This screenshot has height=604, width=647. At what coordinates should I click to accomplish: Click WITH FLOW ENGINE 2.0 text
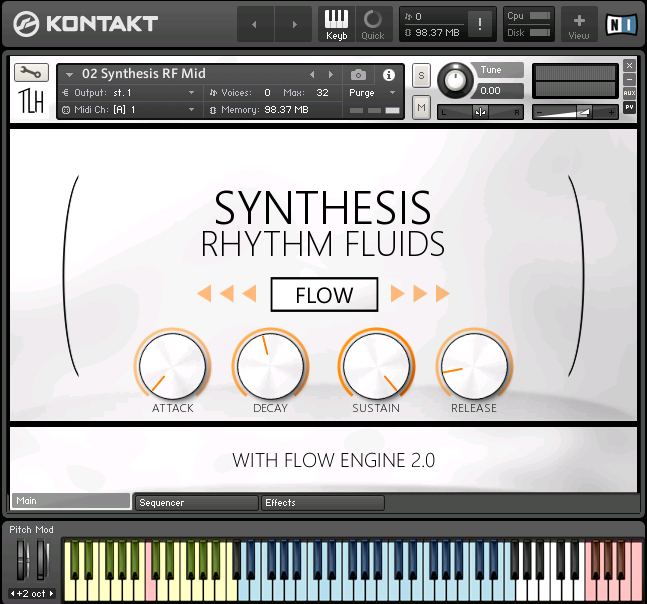pos(333,460)
